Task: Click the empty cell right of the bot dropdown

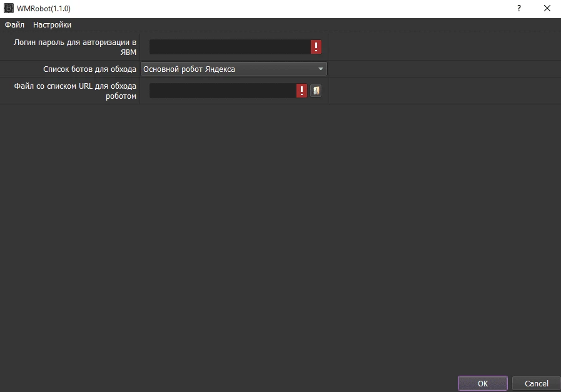Action: tap(445, 69)
